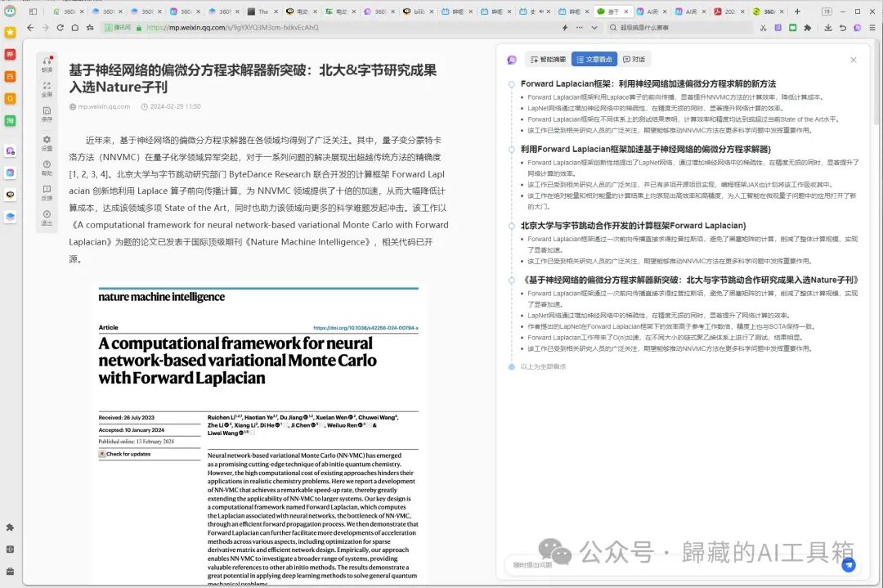This screenshot has height=588, width=883.
Task: Bookmark the page with the star icon
Action: 90,28
